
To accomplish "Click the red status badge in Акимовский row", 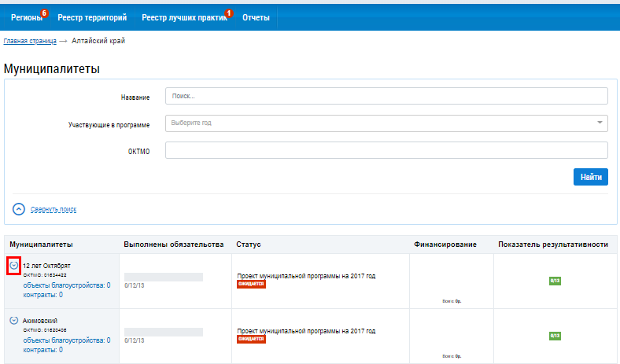I will 251,339.
